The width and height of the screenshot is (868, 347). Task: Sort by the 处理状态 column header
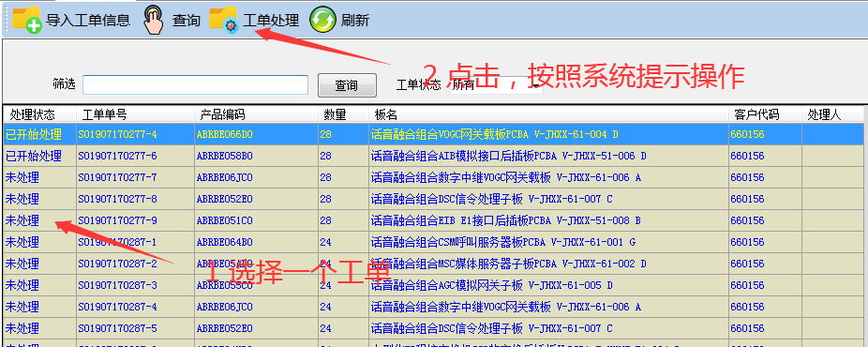click(40, 114)
